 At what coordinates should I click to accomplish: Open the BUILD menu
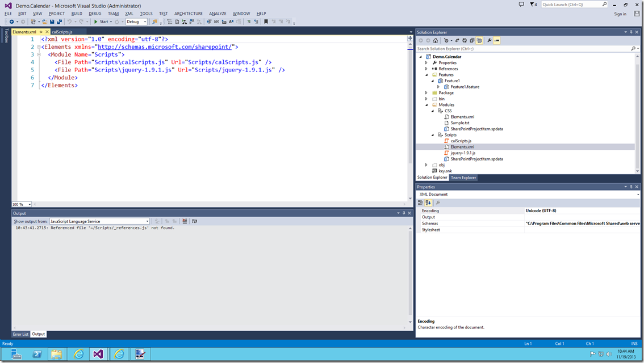[77, 14]
